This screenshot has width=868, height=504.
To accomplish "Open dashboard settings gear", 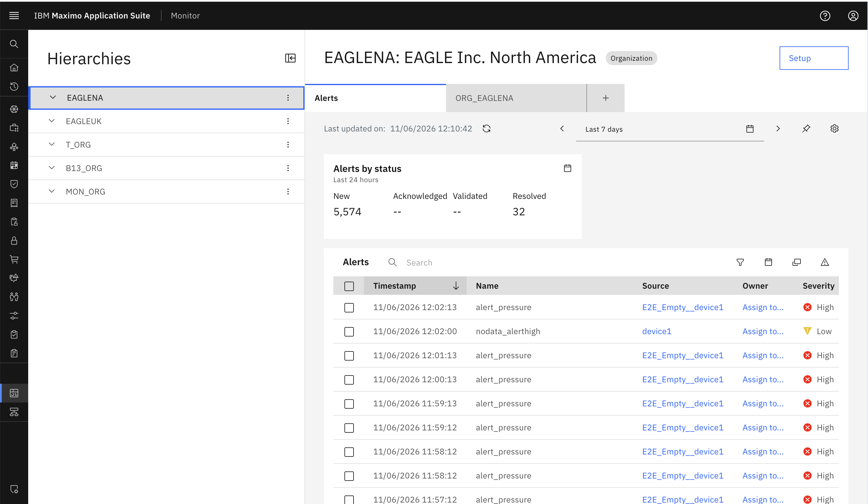I will click(834, 129).
